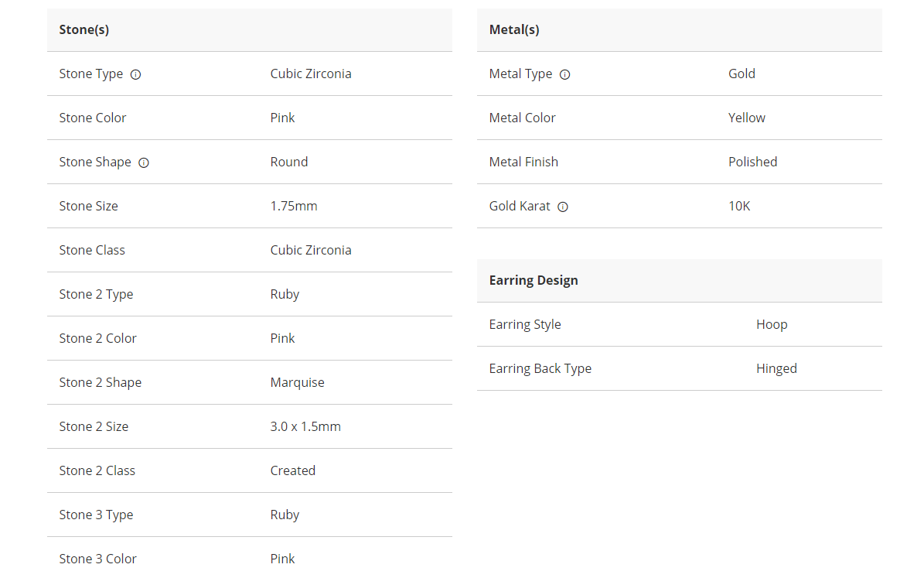Select the 10K karat value
Viewport: 924px width, 578px height.
point(739,207)
